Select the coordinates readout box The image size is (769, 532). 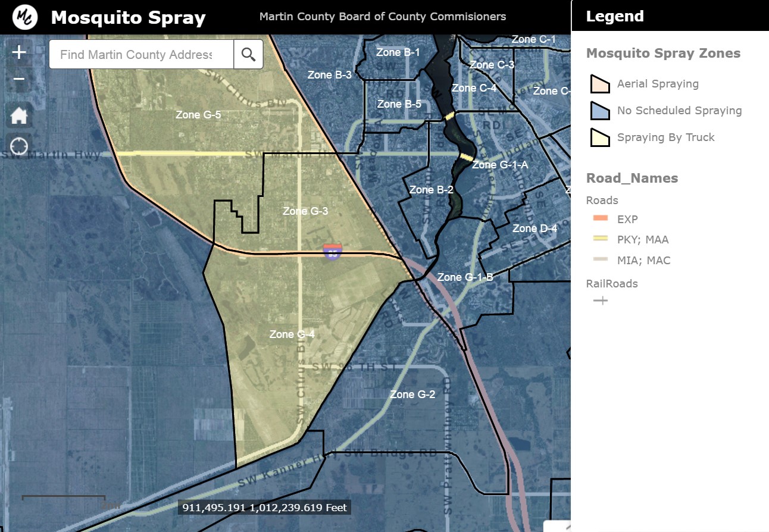tap(264, 508)
